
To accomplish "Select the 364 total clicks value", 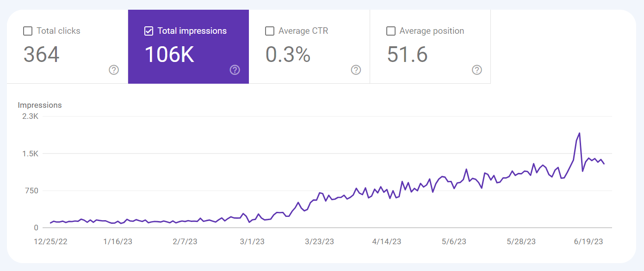I will tap(42, 54).
